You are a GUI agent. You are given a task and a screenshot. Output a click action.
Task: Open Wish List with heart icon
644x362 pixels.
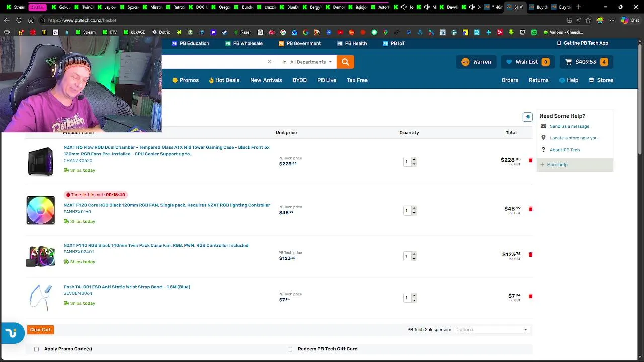527,62
